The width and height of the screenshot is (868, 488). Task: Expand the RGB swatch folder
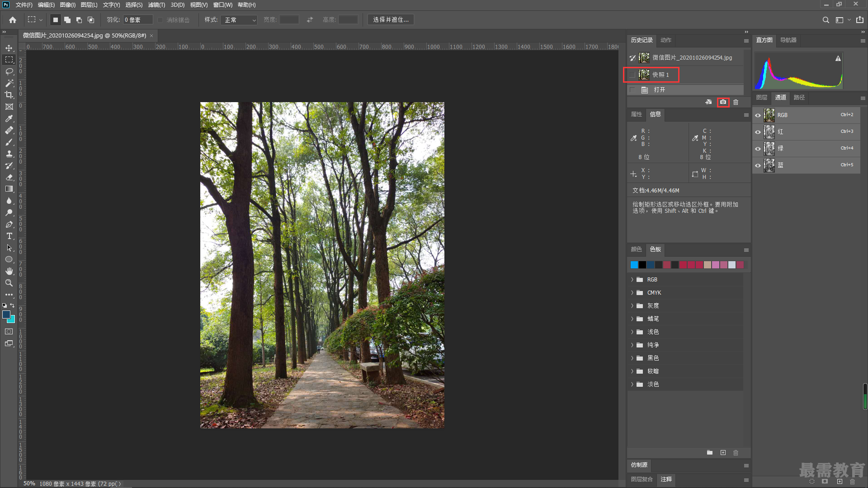pyautogui.click(x=632, y=280)
